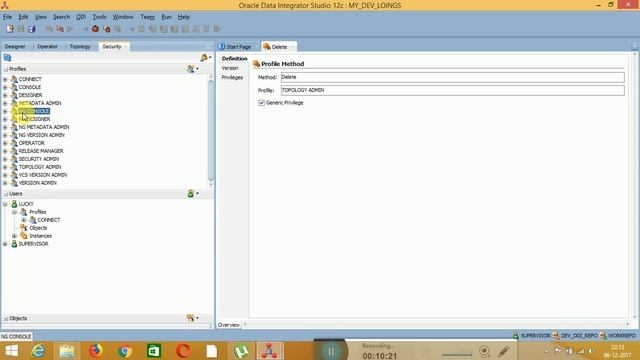Image resolution: width=640 pixels, height=360 pixels.
Task: Open the Version side tab
Action: point(230,68)
